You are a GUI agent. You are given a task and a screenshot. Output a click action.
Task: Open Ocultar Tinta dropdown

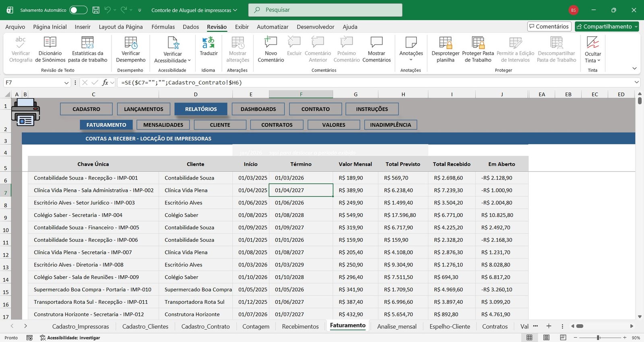click(599, 61)
